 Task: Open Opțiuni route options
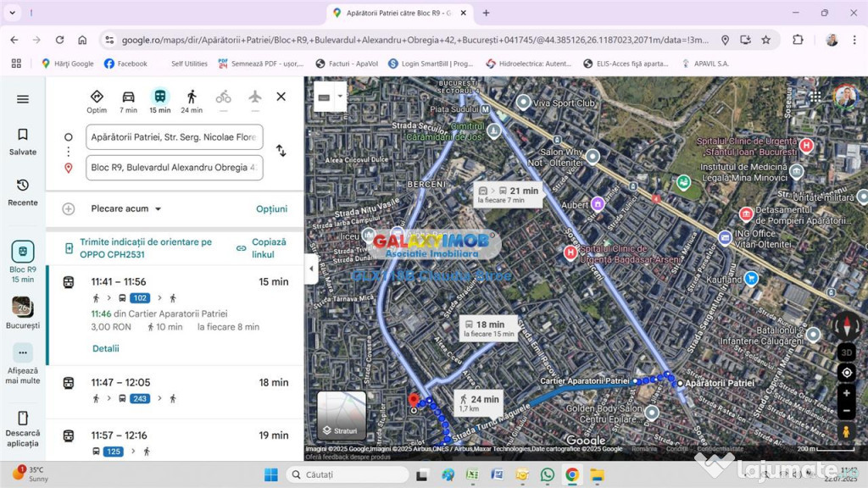[x=271, y=208]
